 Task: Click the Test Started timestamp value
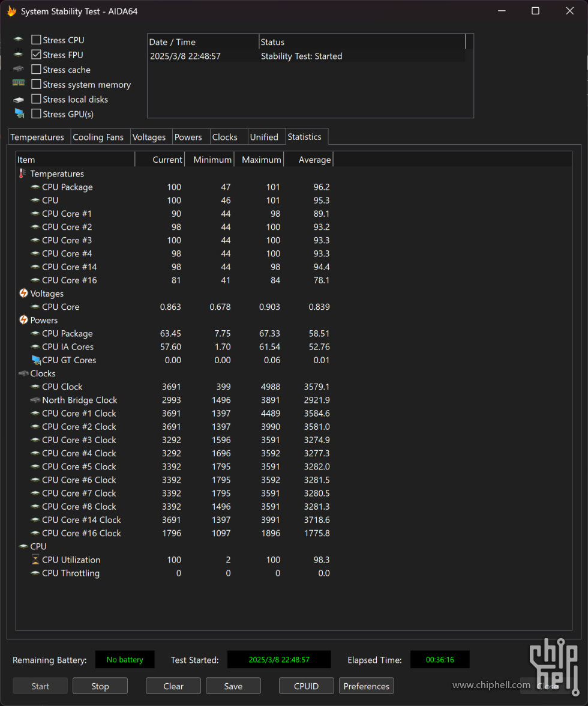coord(279,660)
